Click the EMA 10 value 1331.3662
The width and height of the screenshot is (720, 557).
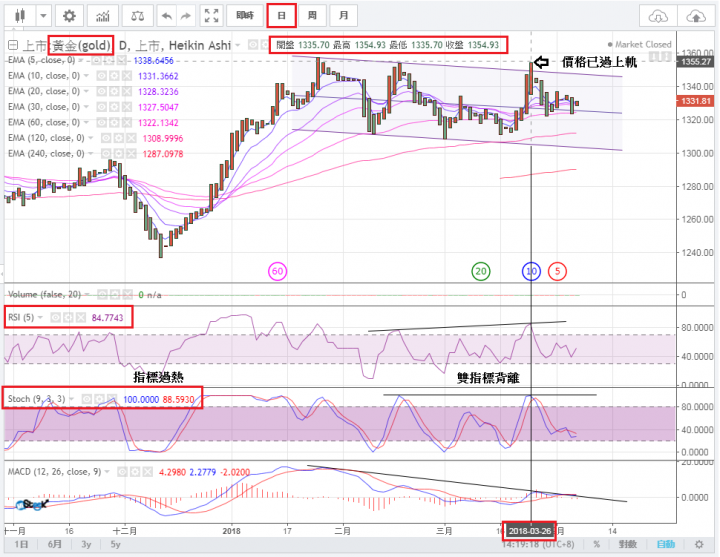(158, 76)
